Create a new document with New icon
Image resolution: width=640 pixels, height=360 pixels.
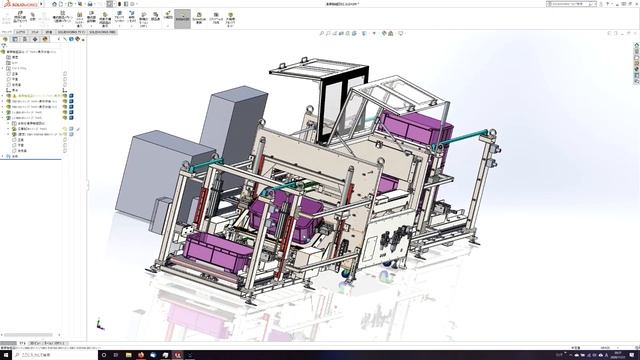[61, 4]
